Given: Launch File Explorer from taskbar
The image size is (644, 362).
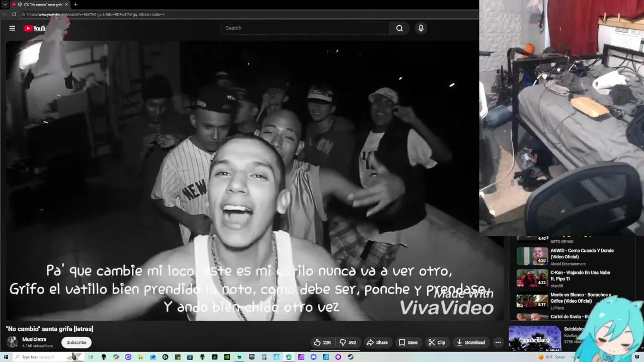Looking at the screenshot, I should coord(140,357).
